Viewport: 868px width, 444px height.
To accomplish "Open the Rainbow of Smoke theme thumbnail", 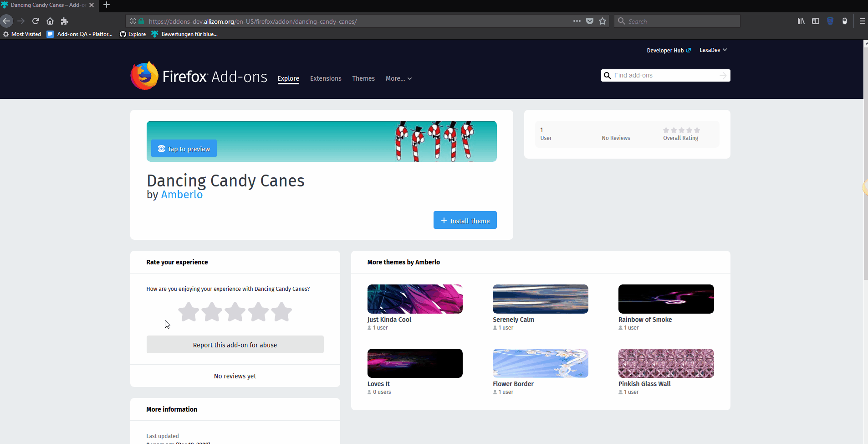I will pos(666,299).
